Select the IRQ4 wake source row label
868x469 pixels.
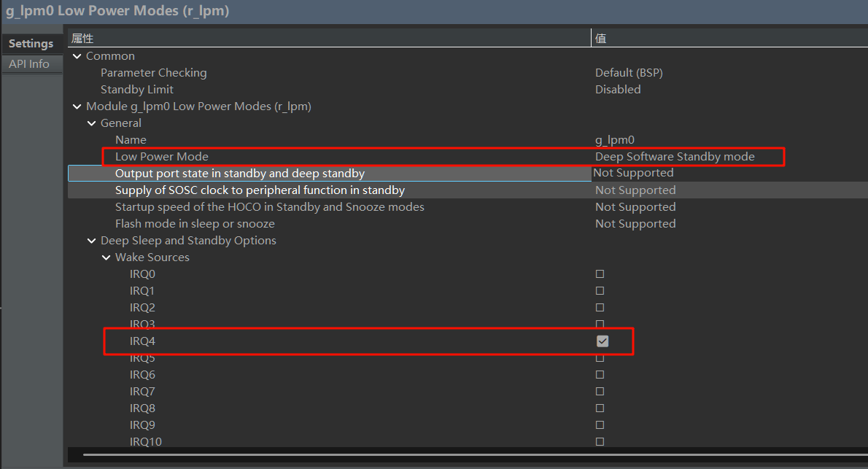coord(142,341)
